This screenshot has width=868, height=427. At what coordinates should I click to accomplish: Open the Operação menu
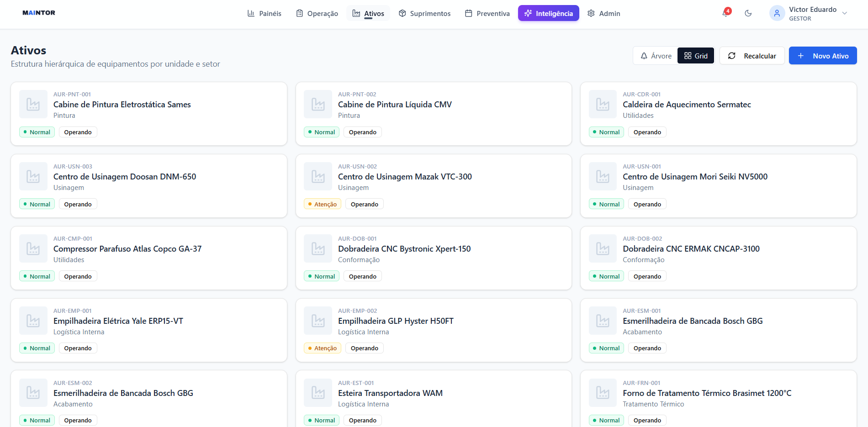[x=317, y=13]
